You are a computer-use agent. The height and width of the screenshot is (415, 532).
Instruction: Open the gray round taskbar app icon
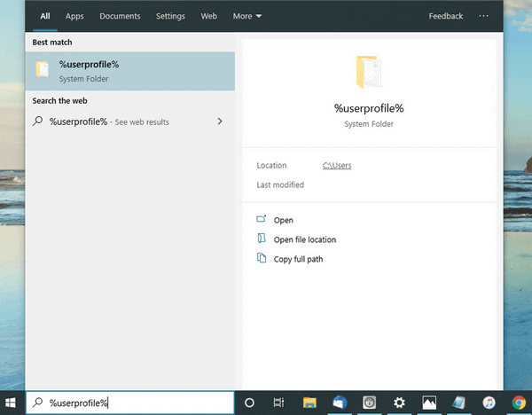(370, 403)
